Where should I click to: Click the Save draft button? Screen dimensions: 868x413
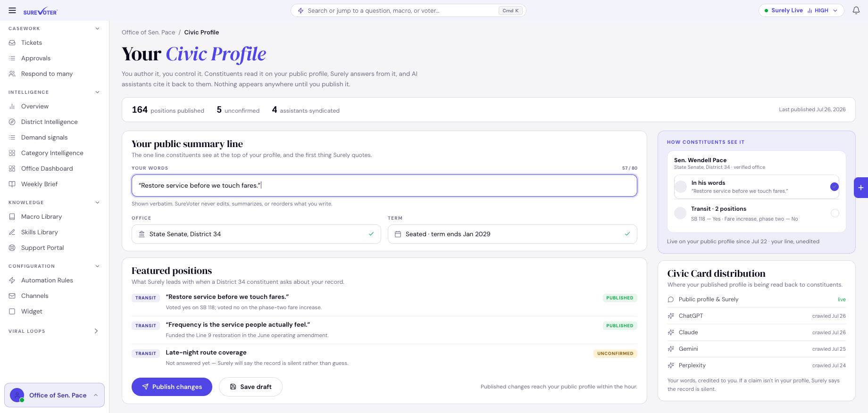coord(250,387)
